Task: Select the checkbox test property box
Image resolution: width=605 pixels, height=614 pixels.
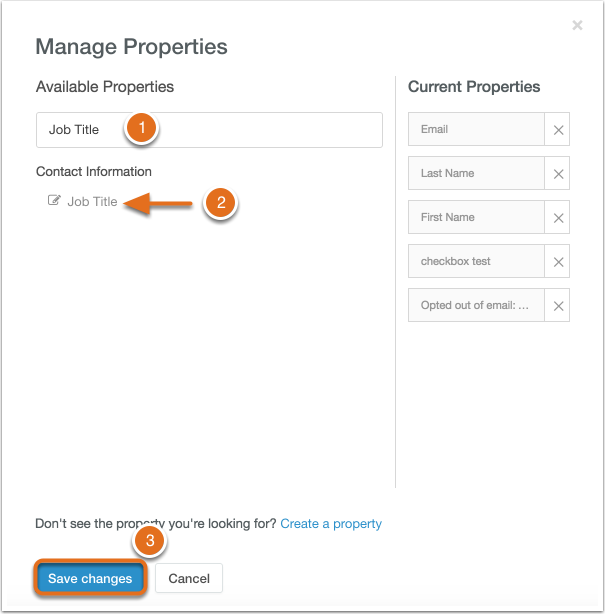Action: point(476,261)
